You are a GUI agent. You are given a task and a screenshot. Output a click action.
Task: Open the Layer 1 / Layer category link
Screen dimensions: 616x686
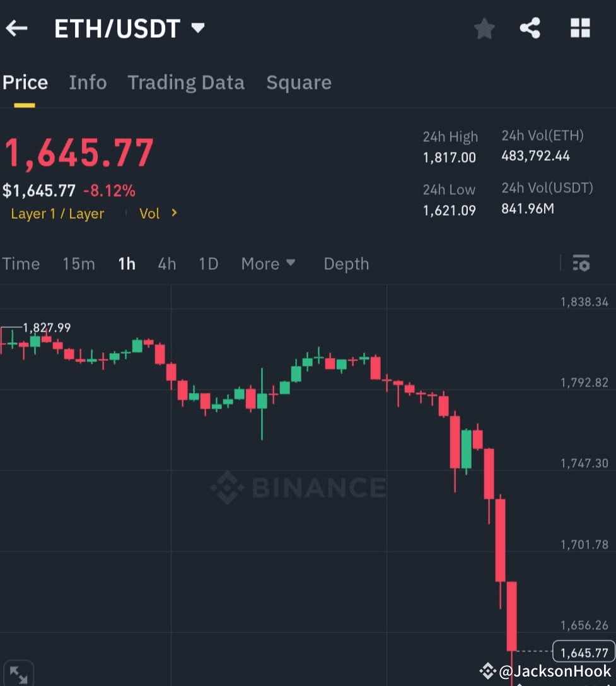pos(57,214)
